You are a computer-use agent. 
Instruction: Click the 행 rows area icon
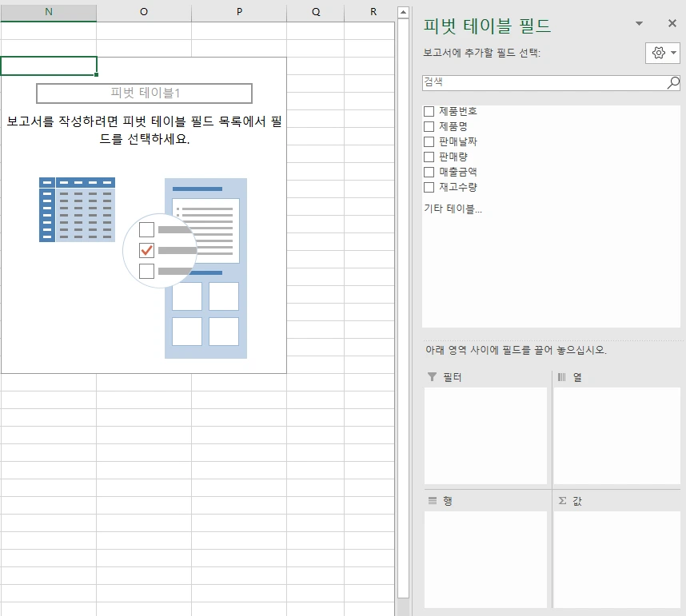(x=433, y=500)
